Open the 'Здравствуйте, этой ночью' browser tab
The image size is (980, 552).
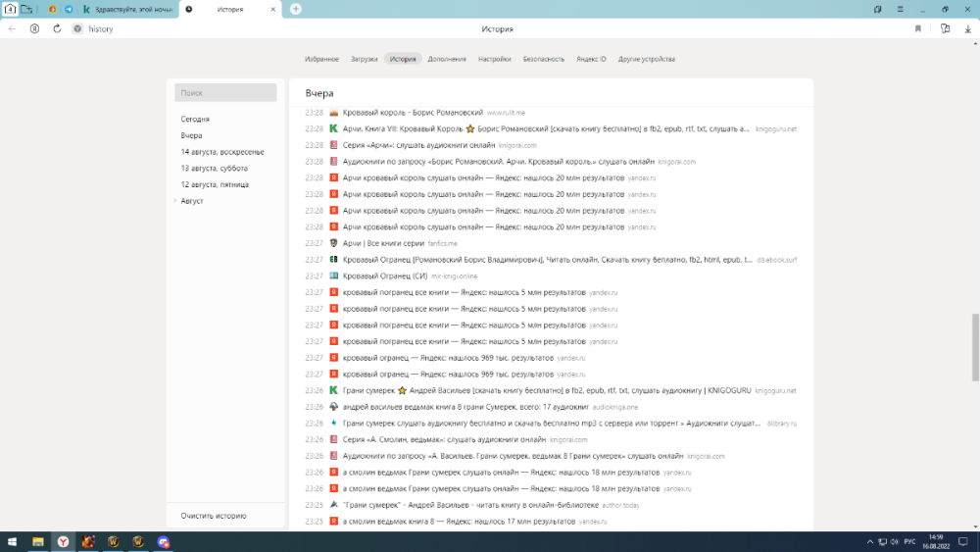[x=128, y=10]
